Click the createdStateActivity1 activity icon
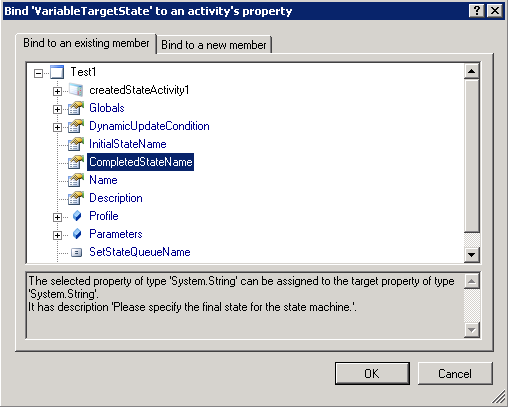This screenshot has width=508, height=407. click(x=76, y=90)
